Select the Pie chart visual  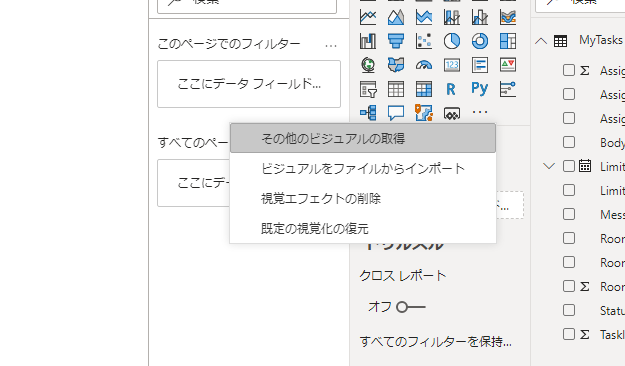click(452, 41)
